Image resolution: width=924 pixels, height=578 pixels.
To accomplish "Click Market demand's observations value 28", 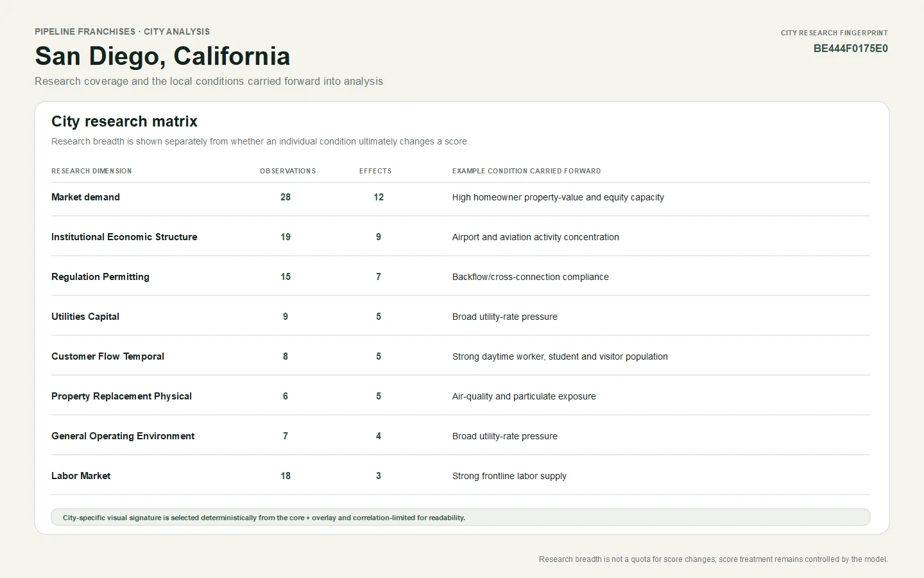I will click(x=286, y=197).
